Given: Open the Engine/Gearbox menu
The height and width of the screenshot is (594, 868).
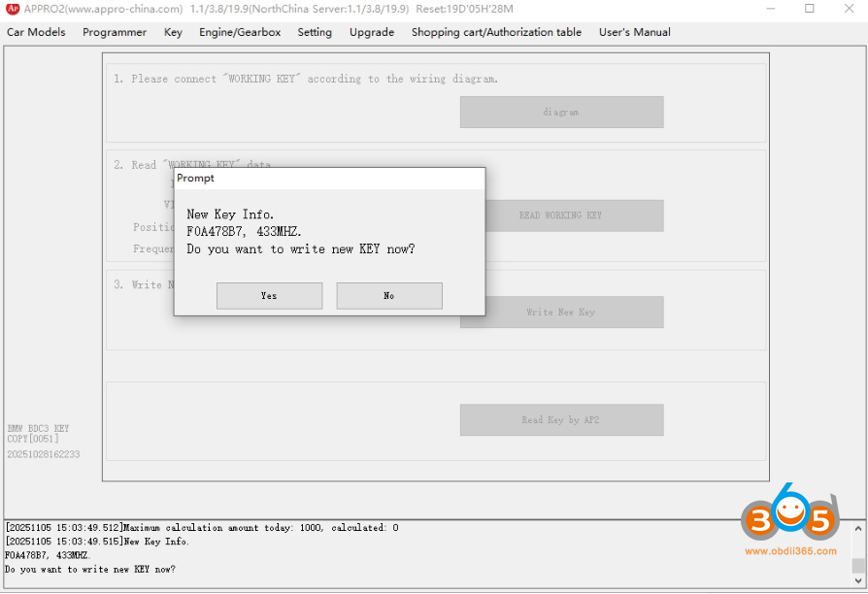Looking at the screenshot, I should (240, 32).
